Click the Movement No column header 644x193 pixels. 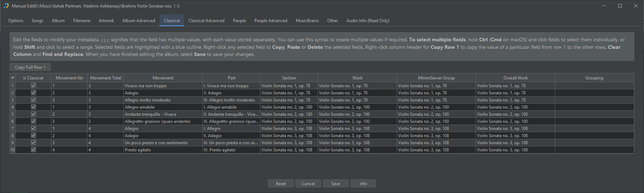69,78
